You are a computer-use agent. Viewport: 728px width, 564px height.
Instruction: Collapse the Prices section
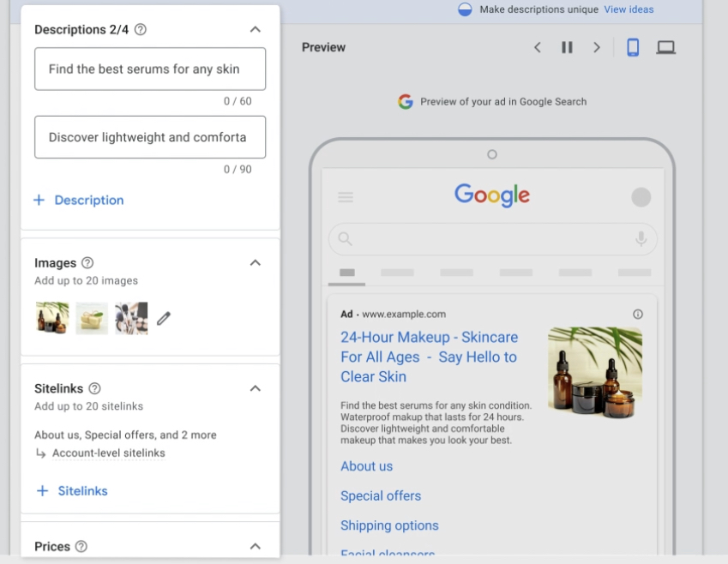(x=255, y=546)
